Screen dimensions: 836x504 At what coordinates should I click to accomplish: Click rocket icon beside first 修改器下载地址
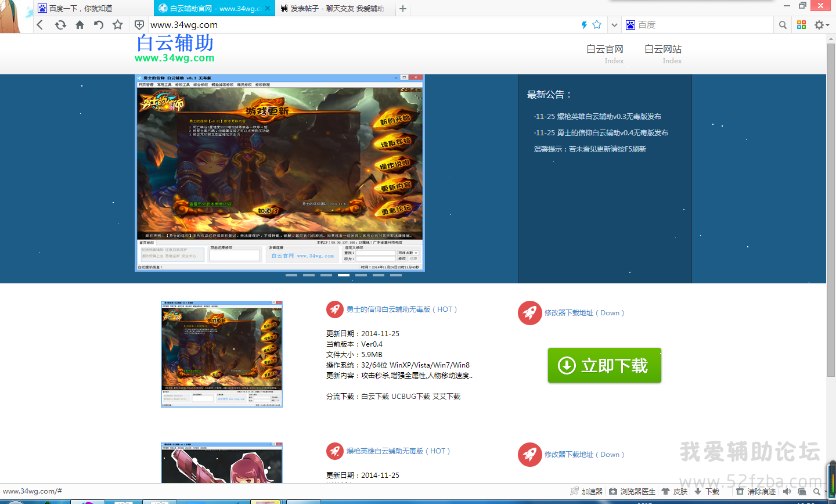coord(529,313)
